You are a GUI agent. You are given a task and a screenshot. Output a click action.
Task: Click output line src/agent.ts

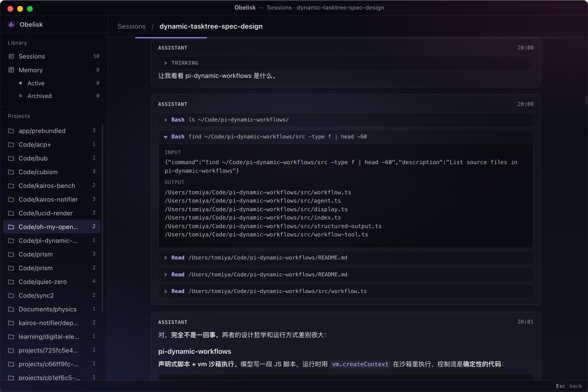click(x=253, y=201)
